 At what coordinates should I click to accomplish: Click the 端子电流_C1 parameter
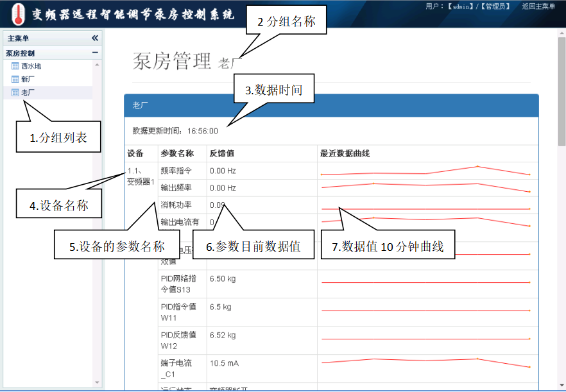pos(176,368)
